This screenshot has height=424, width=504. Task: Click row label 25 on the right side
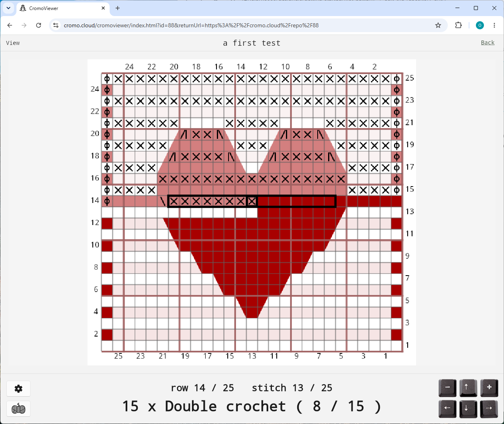coord(409,78)
